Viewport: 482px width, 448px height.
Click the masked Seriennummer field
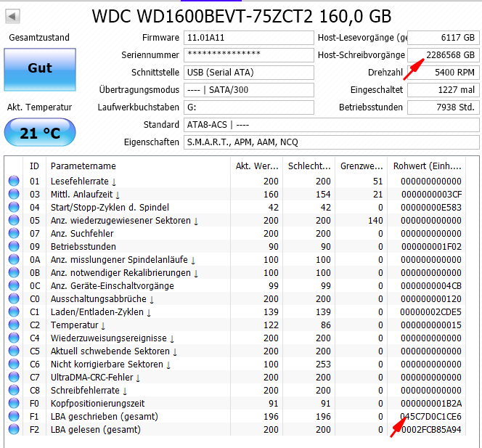[249, 55]
